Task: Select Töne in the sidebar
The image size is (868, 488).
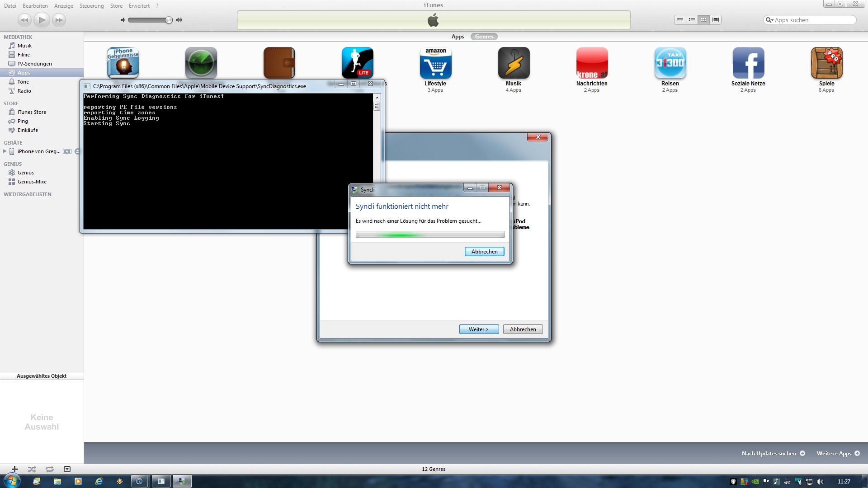Action: (x=42, y=82)
